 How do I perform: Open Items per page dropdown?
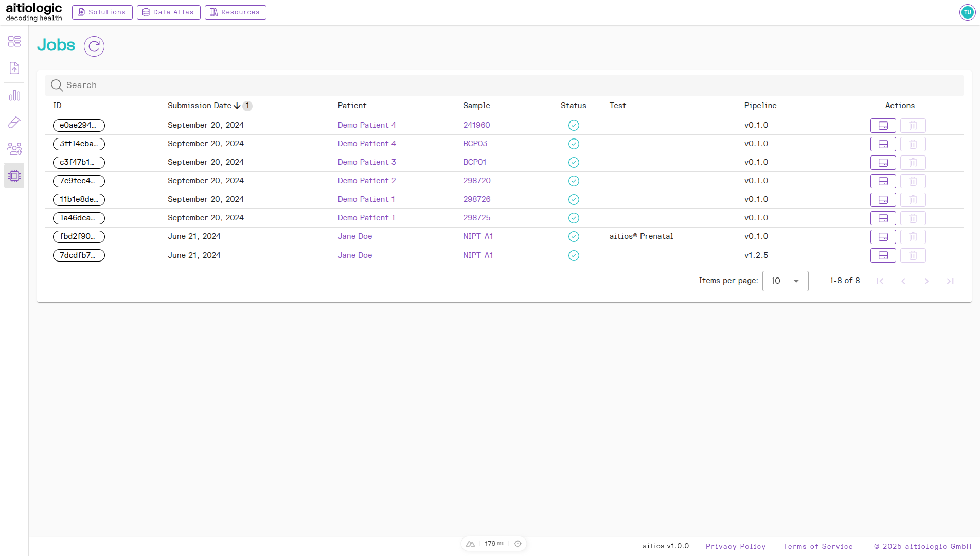[785, 281]
